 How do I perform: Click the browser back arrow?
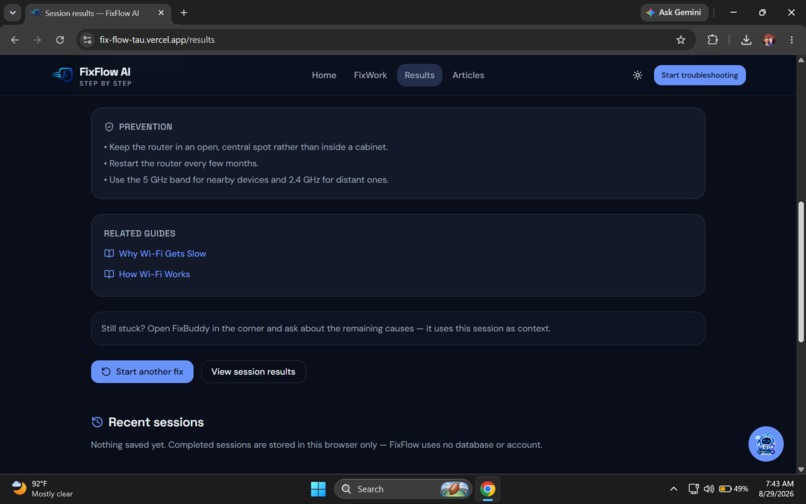tap(14, 40)
